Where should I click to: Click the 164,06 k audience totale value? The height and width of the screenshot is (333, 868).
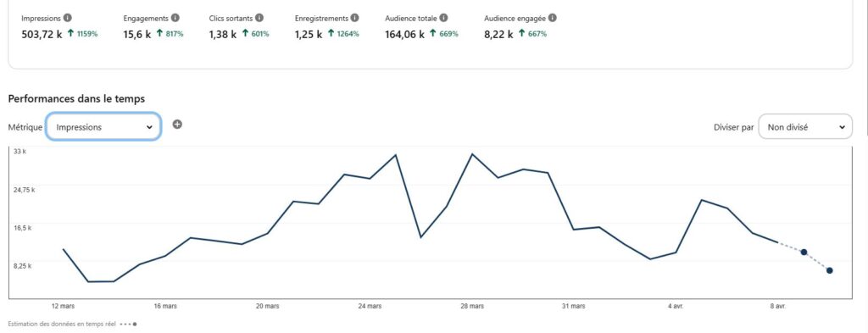coord(405,34)
